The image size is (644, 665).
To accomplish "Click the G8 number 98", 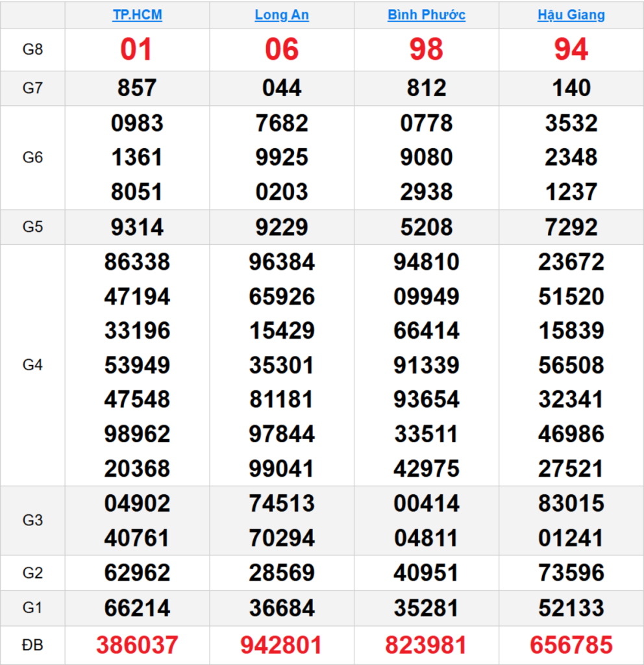I will [x=427, y=49].
